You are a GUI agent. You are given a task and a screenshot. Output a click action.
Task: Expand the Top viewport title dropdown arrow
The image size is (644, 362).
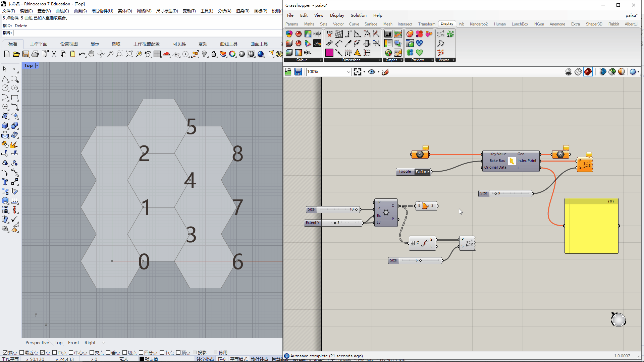pos(37,66)
